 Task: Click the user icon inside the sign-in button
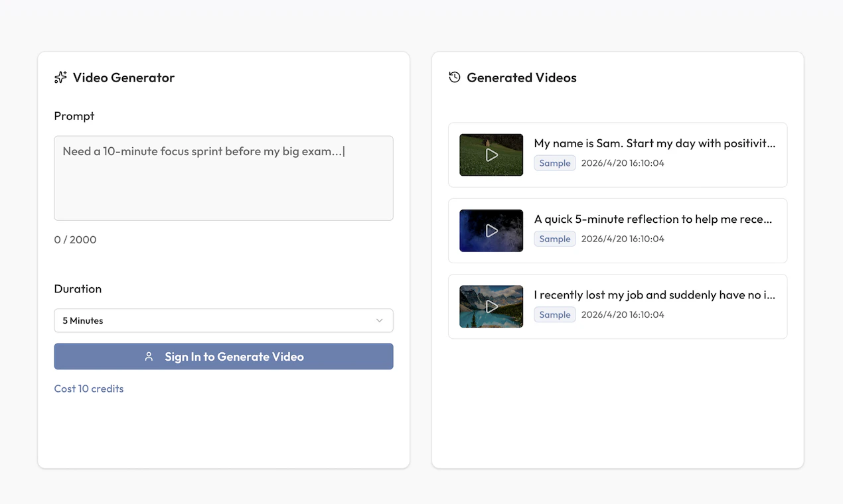149,356
